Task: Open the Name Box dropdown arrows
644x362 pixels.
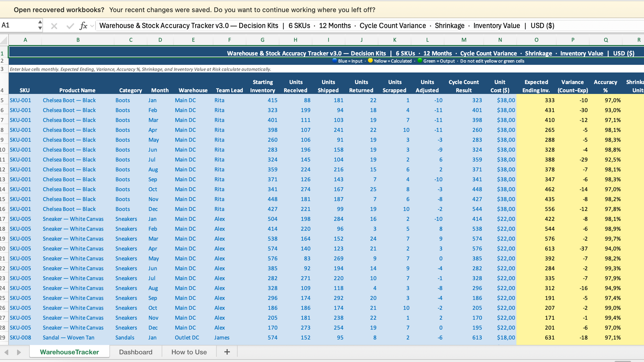Action: pyautogui.click(x=40, y=25)
